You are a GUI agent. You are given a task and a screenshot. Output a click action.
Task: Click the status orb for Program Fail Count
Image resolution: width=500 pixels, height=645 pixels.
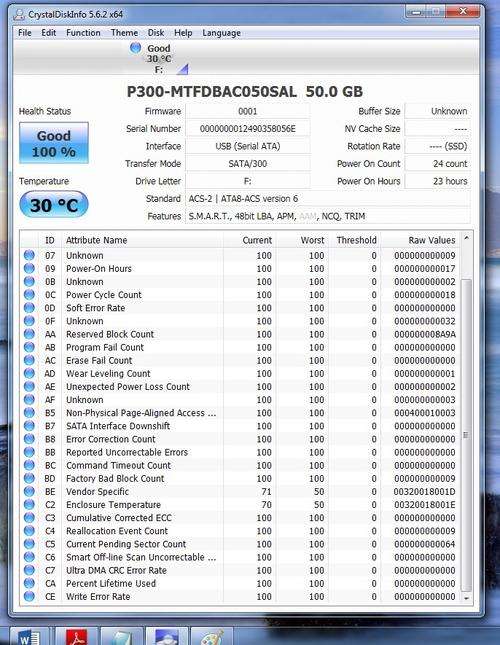[29, 347]
